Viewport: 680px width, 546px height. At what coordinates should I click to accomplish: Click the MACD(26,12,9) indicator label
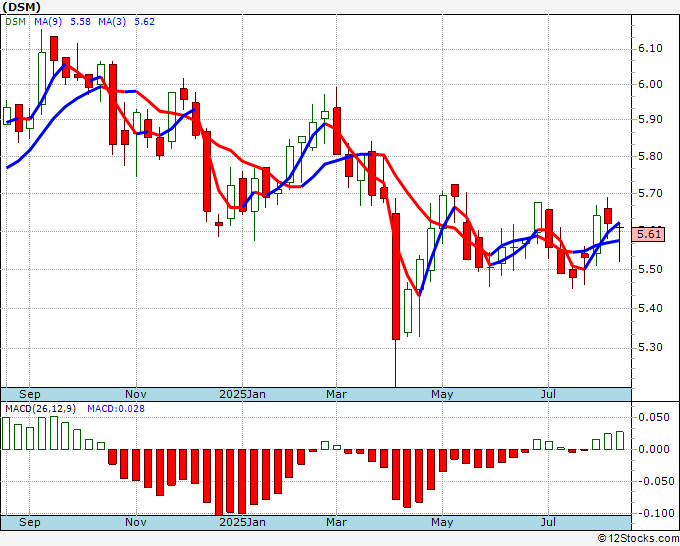(x=40, y=409)
